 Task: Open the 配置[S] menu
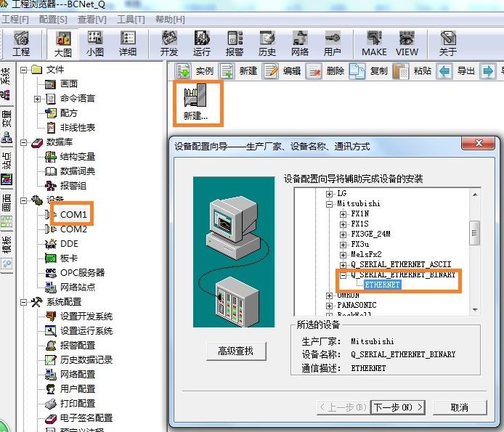(x=53, y=20)
